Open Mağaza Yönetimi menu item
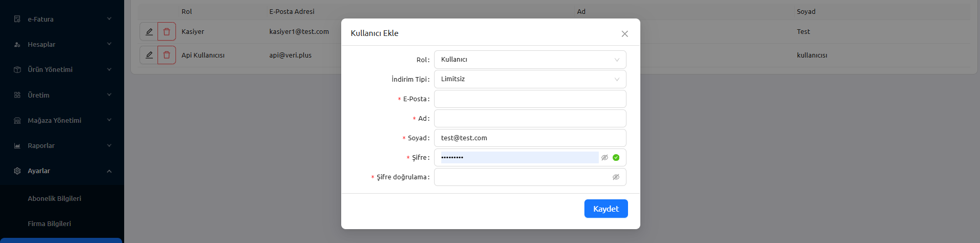980x243 pixels. point(62,120)
